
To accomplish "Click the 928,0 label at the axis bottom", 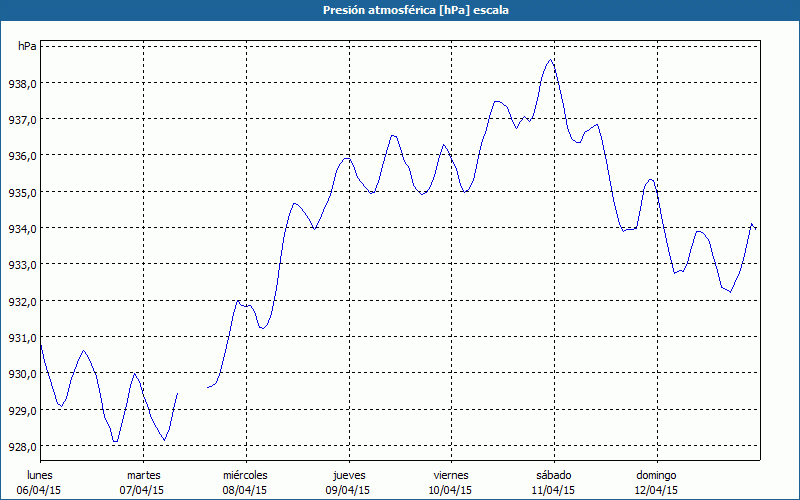I will 22,447.
